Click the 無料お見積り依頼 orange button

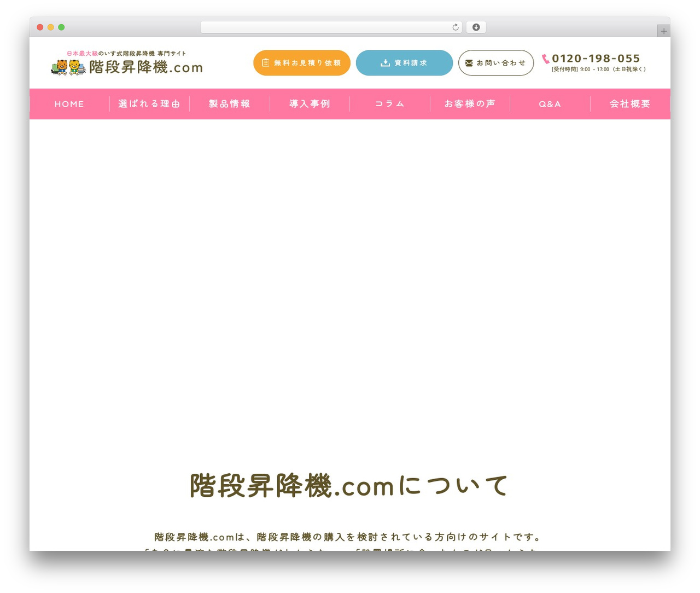click(302, 63)
